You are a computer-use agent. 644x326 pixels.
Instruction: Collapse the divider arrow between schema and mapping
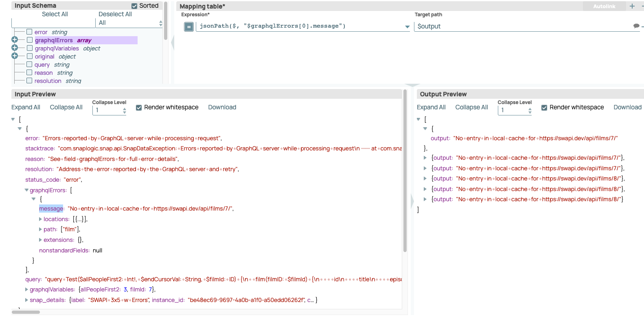click(173, 42)
